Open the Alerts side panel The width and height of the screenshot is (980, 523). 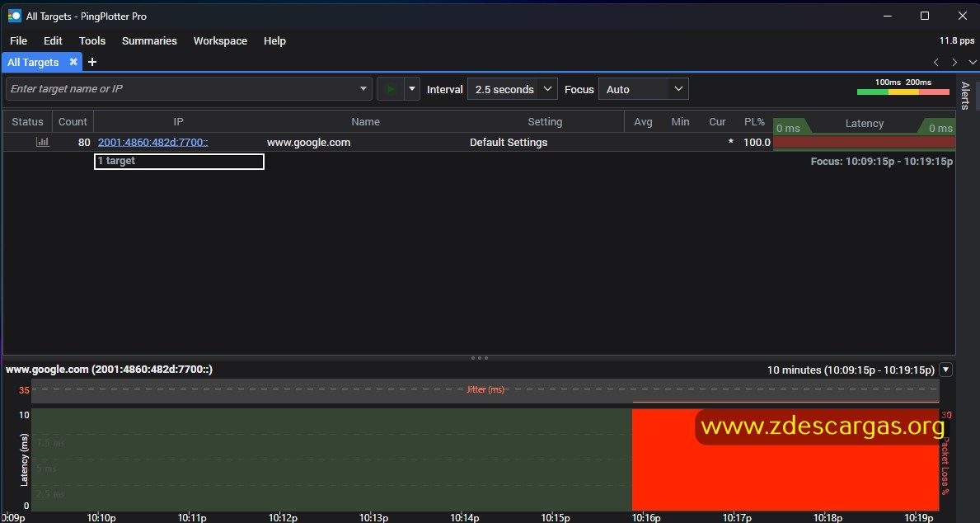pyautogui.click(x=966, y=95)
